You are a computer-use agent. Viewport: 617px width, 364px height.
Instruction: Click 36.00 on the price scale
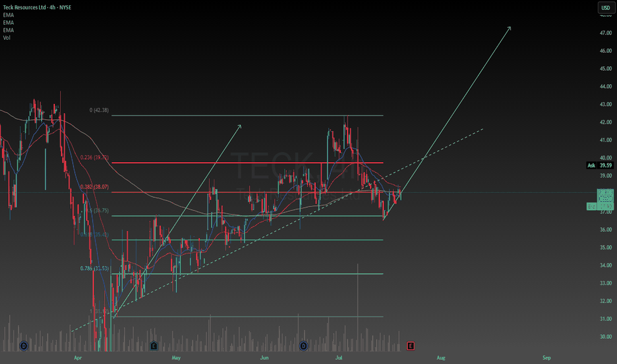coord(606,230)
